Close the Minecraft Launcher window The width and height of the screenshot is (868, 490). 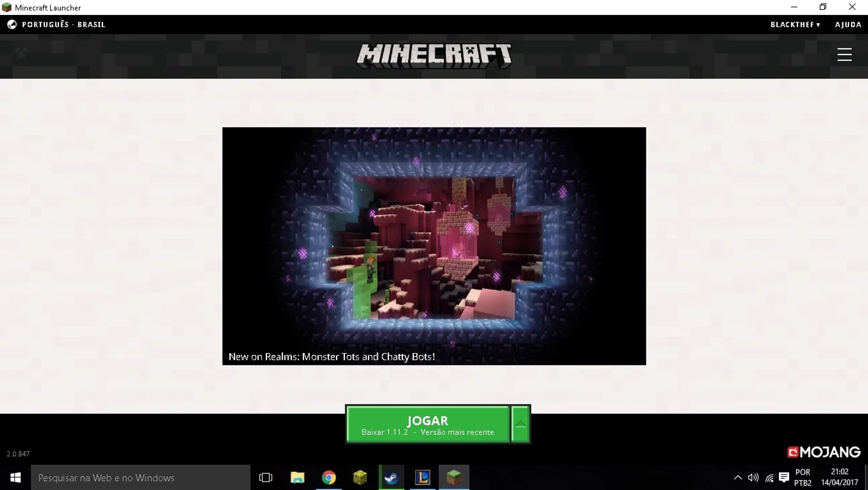click(x=852, y=7)
